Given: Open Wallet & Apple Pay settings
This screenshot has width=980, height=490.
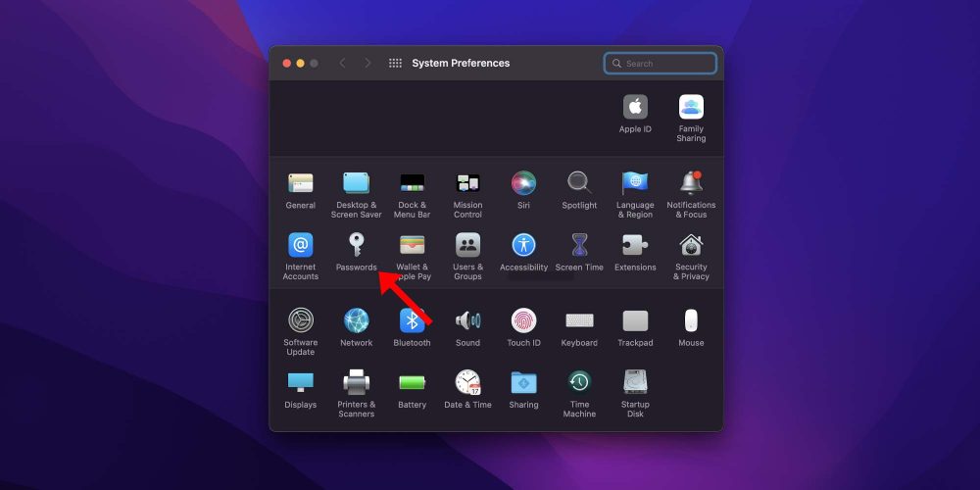Looking at the screenshot, I should pos(412,245).
